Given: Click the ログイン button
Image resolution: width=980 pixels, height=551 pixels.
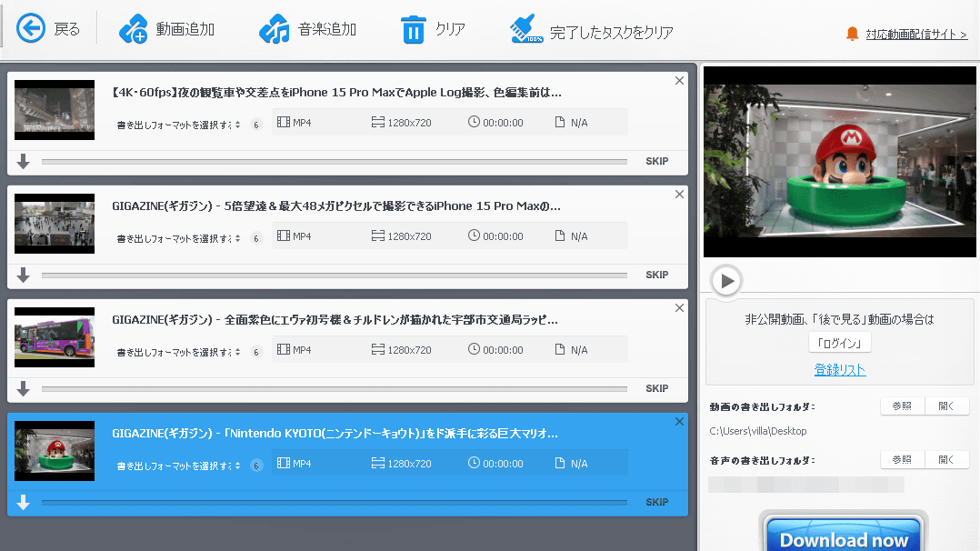Looking at the screenshot, I should (x=839, y=343).
